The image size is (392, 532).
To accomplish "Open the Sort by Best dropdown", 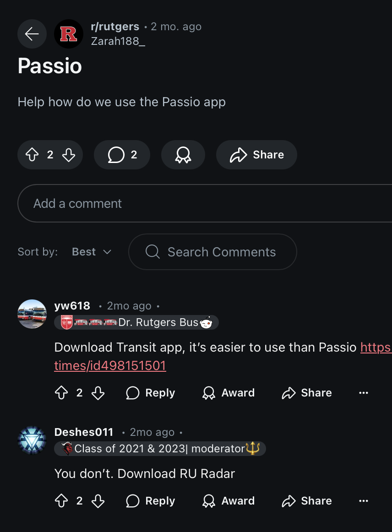I will (x=92, y=252).
